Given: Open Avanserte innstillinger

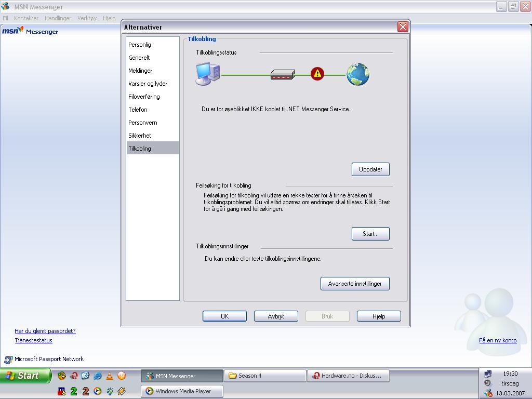Looking at the screenshot, I should pyautogui.click(x=355, y=284).
